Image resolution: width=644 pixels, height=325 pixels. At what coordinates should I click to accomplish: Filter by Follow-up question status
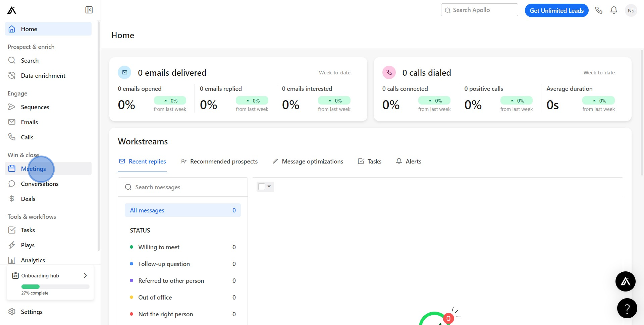click(183, 264)
